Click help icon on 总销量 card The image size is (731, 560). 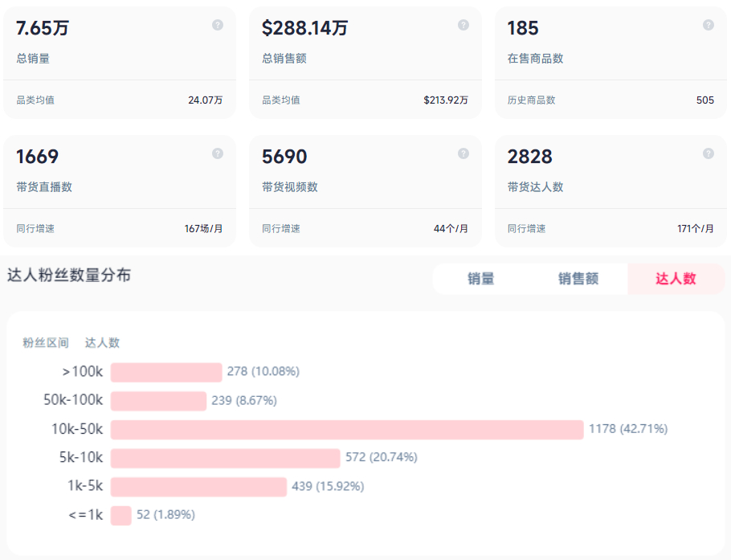click(x=218, y=25)
